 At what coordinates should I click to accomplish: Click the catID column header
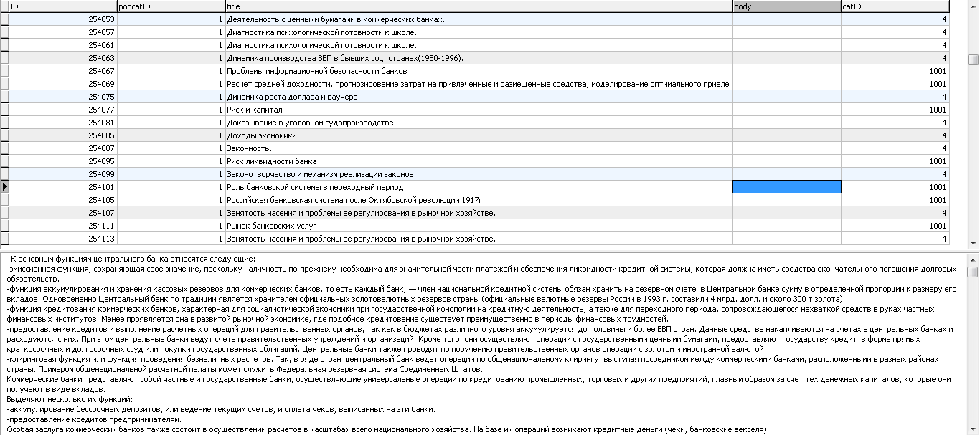pyautogui.click(x=895, y=6)
